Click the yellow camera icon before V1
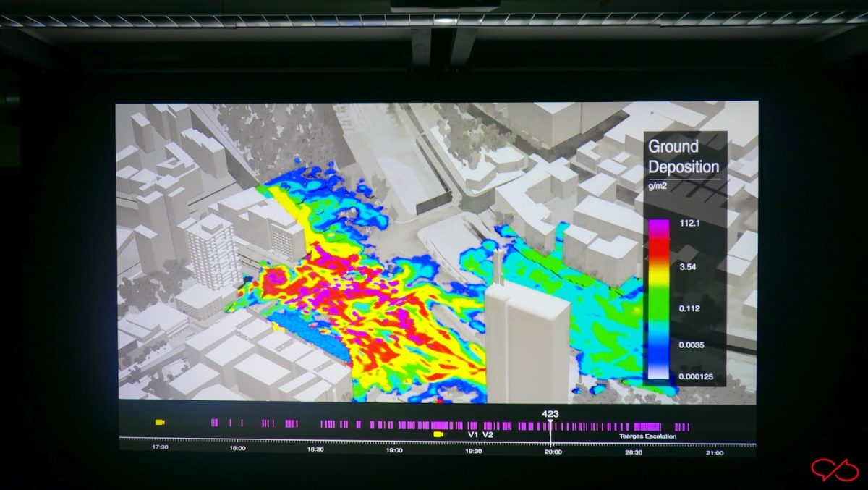868x490 pixels. click(x=438, y=434)
